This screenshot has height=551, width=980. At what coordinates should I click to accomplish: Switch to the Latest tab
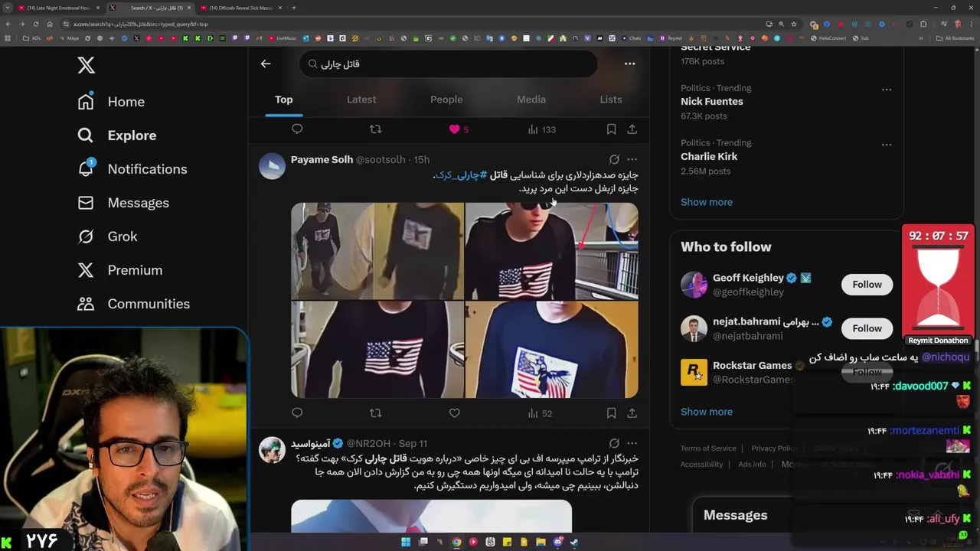(x=361, y=99)
